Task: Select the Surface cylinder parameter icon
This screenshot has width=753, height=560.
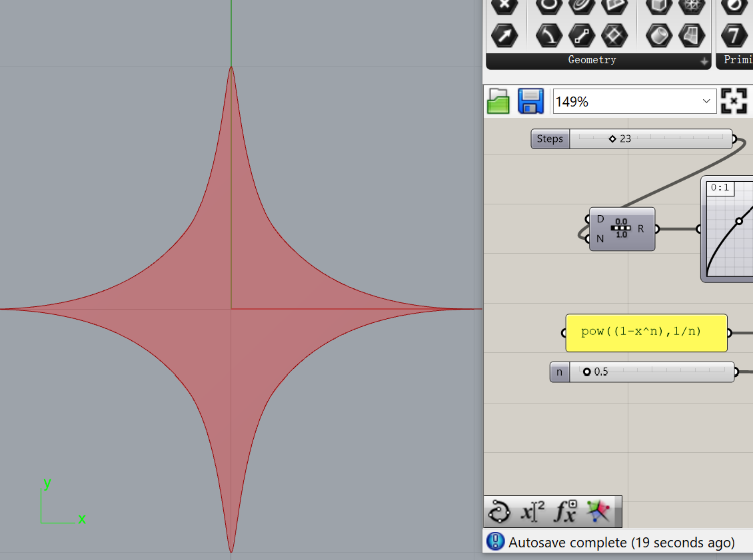Action: click(x=659, y=35)
